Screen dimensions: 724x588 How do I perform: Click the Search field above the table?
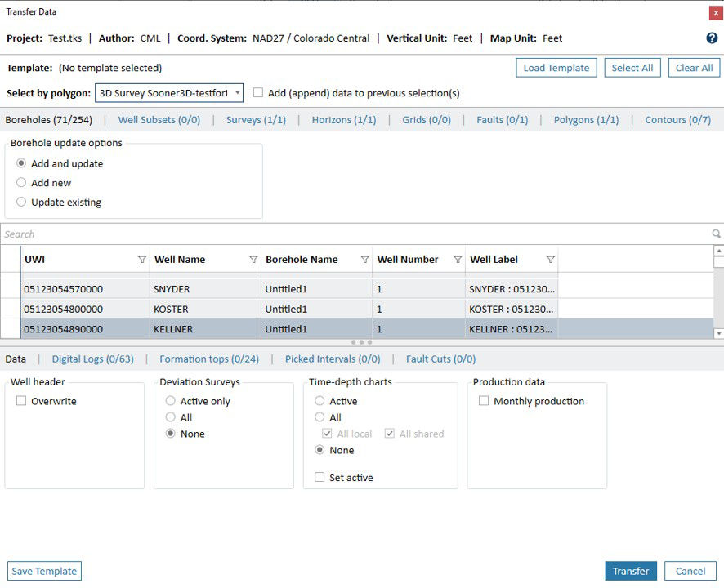(351, 234)
